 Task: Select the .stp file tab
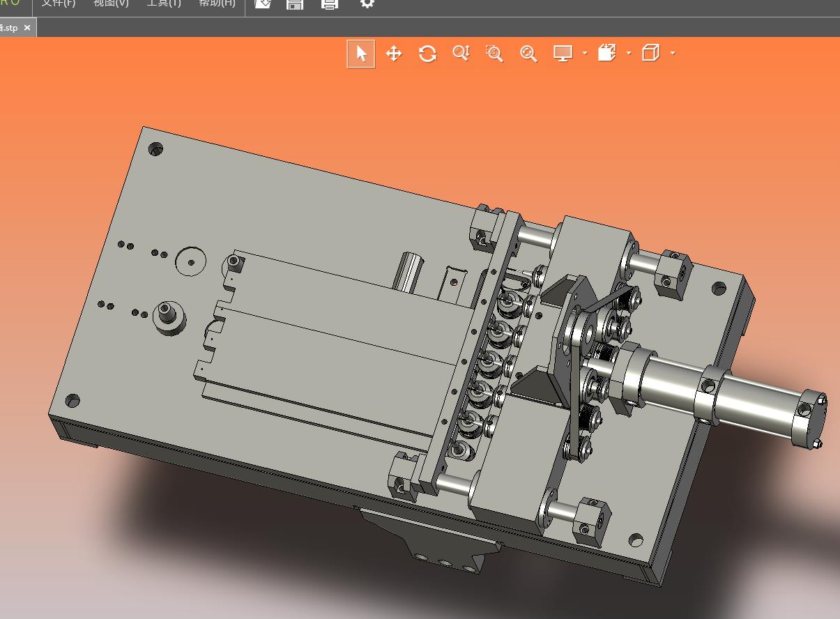[x=17, y=28]
